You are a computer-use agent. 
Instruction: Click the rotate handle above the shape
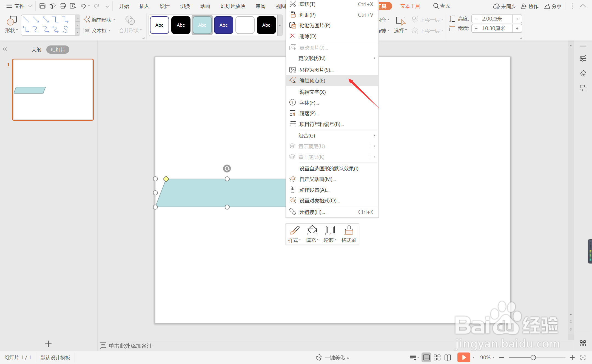227,168
